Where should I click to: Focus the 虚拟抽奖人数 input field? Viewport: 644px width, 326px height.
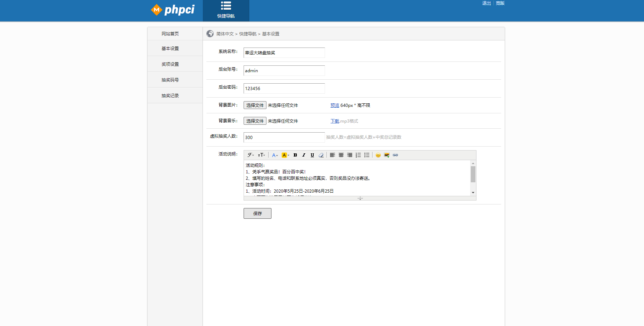284,137
